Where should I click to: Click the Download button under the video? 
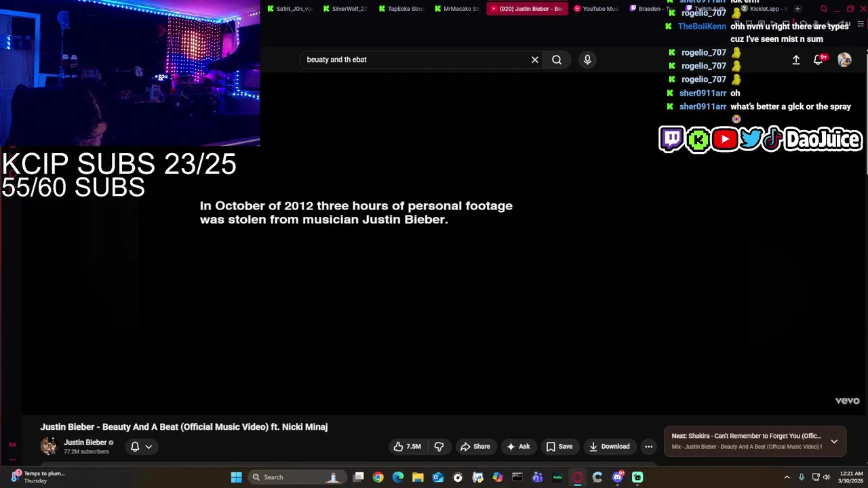[609, 447]
